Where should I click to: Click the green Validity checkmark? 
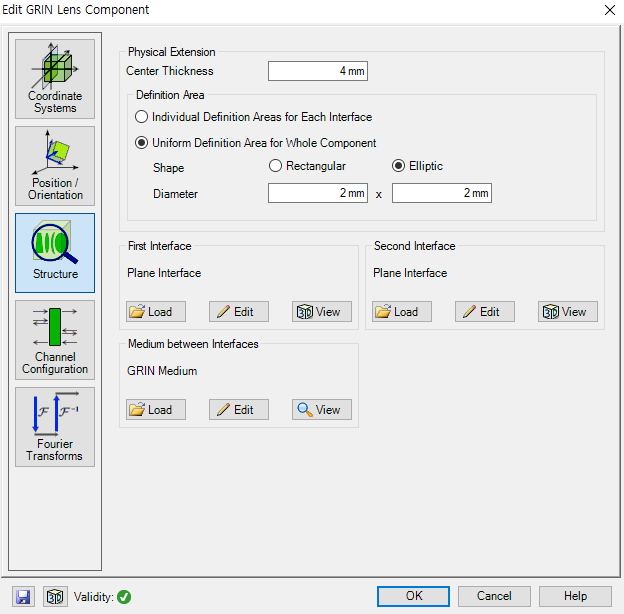124,597
